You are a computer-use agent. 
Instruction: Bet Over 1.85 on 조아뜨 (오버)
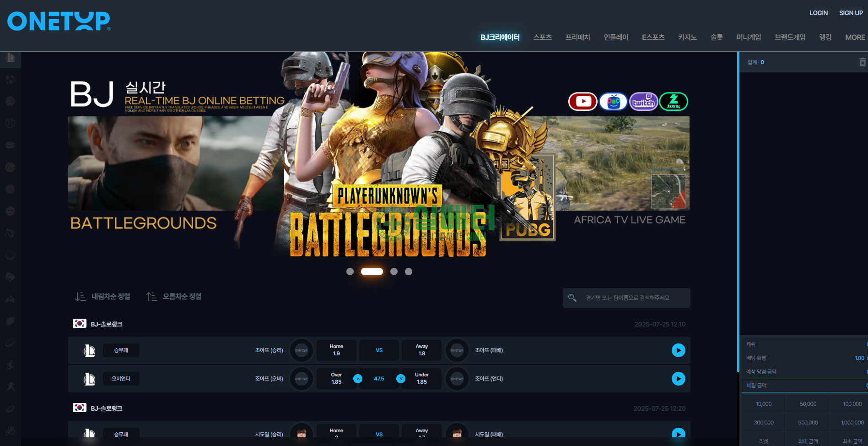pos(336,379)
